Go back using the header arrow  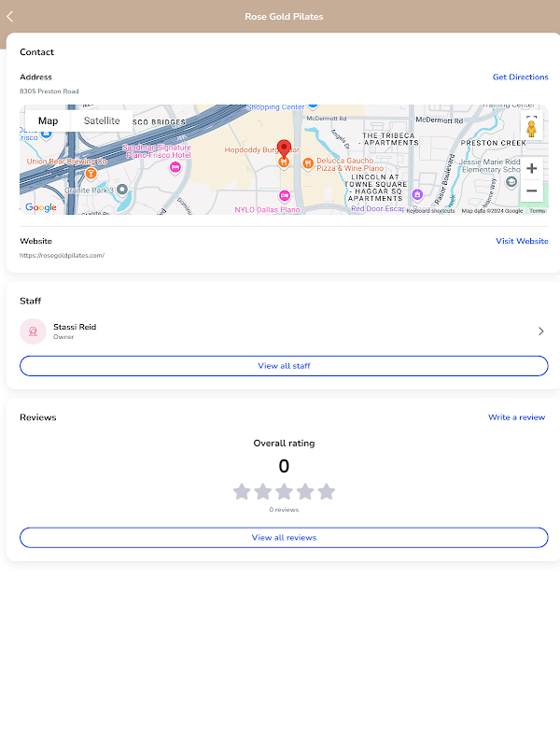coord(10,17)
